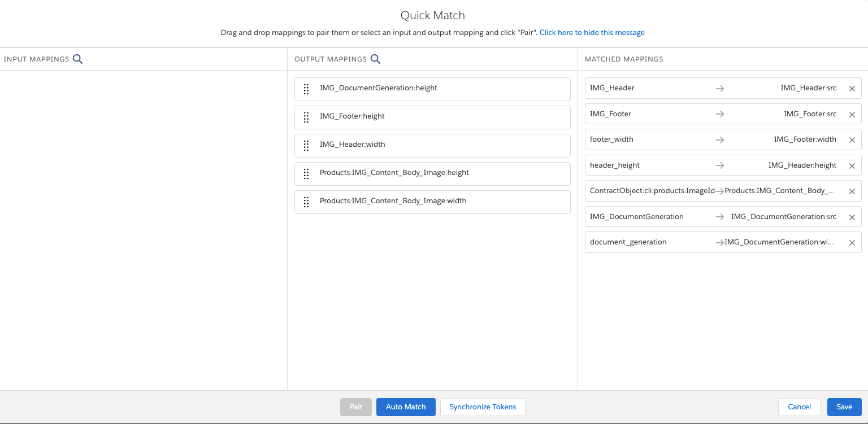Click the Auto Match button
This screenshot has width=868, height=424.
(406, 406)
